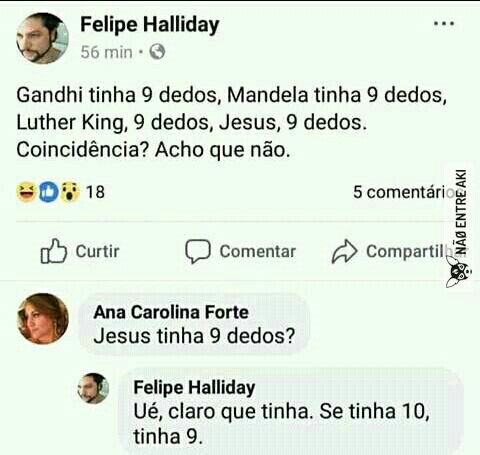480x455 pixels.
Task: Click the laughing Haha reaction emoji
Action: (26, 192)
